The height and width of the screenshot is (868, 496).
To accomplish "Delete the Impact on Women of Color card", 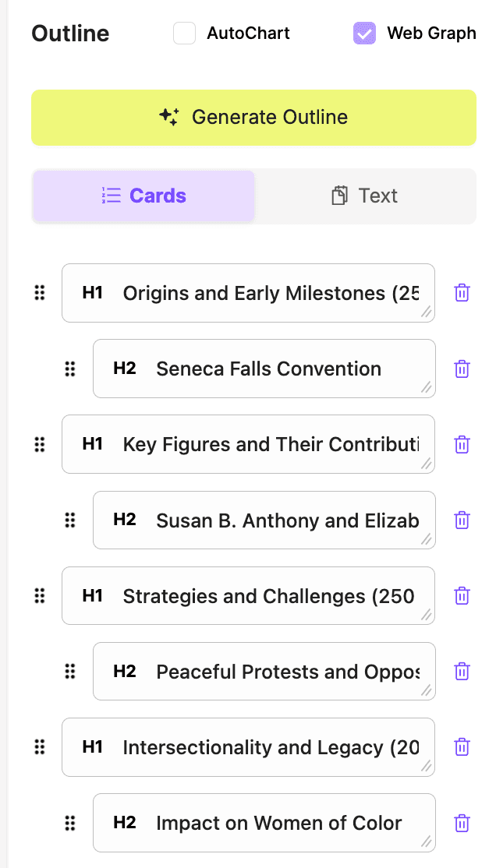I will [x=462, y=823].
